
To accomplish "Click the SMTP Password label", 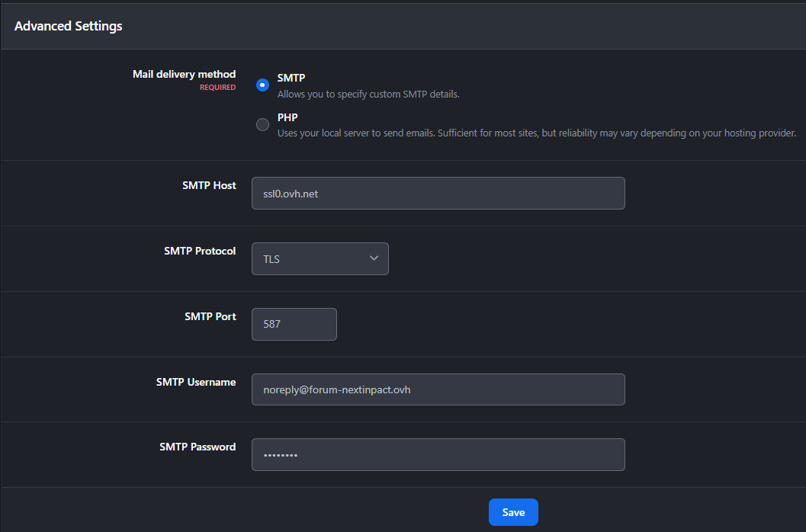I will click(197, 447).
